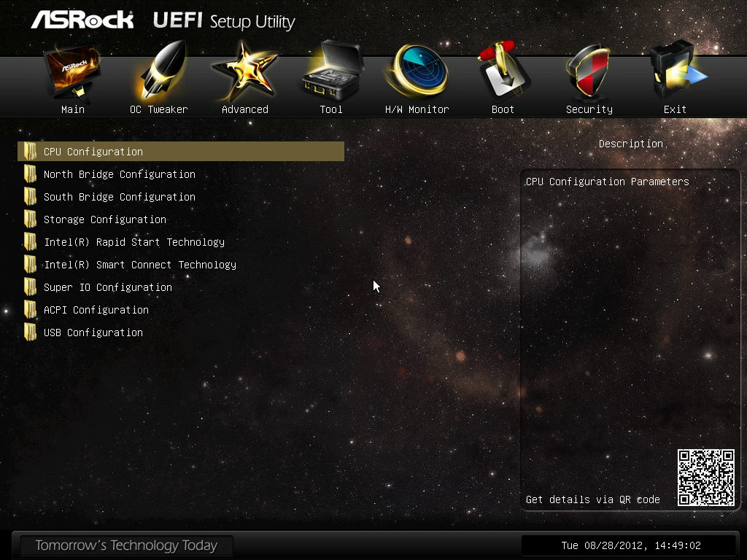This screenshot has width=747, height=560.
Task: Click the QR code in Description panel
Action: (706, 478)
